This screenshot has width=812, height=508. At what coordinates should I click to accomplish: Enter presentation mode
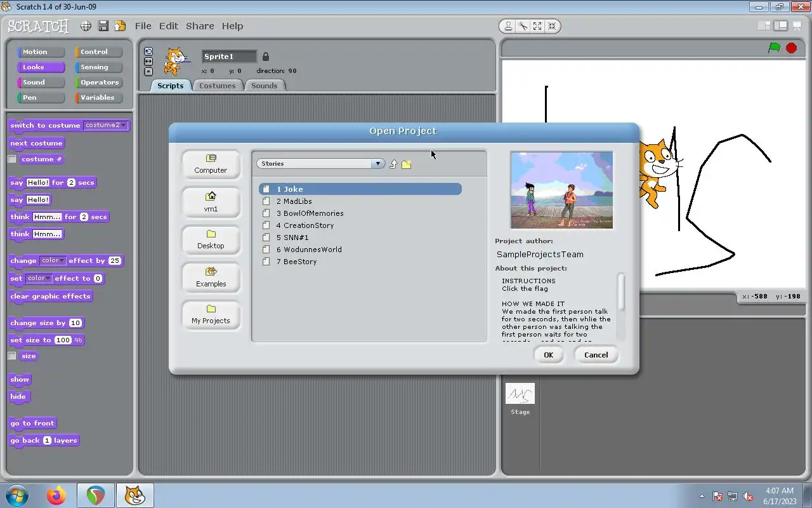(x=797, y=26)
